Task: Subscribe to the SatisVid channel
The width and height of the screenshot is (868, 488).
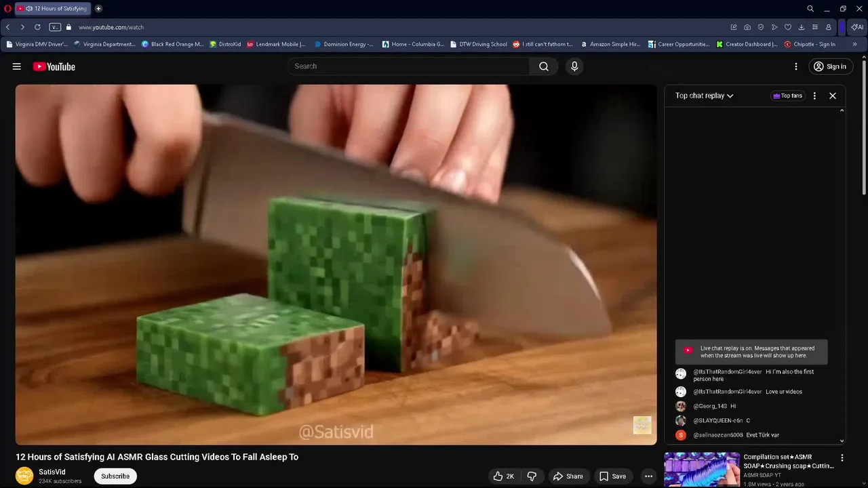Action: click(115, 476)
